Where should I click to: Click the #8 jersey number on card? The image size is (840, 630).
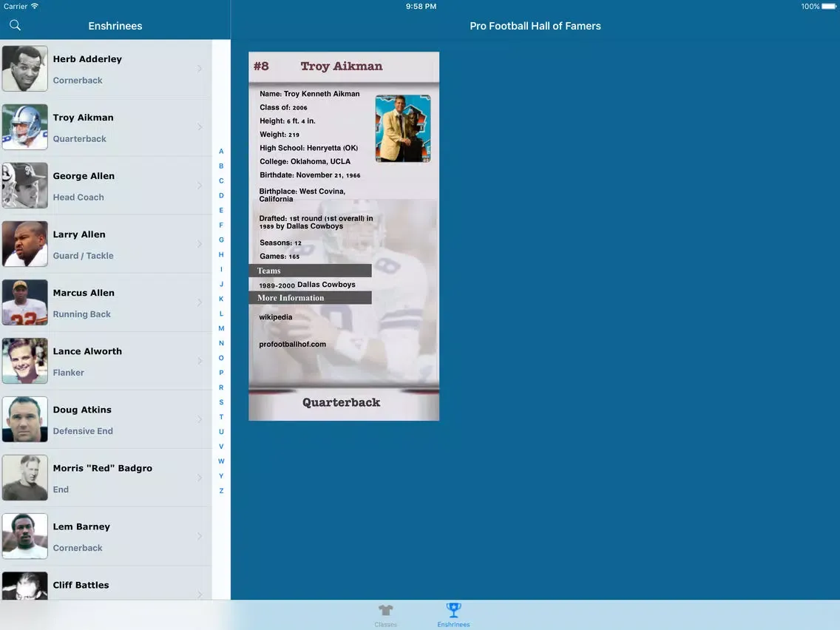pos(262,66)
